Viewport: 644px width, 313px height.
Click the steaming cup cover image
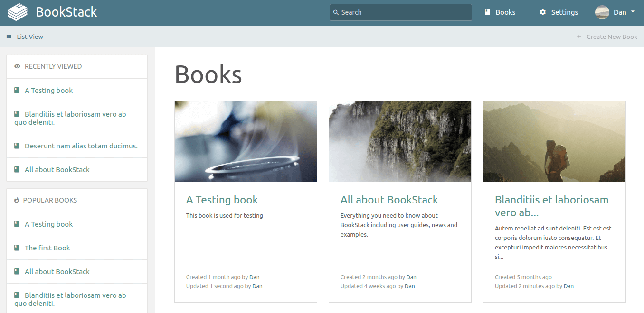[x=246, y=141]
